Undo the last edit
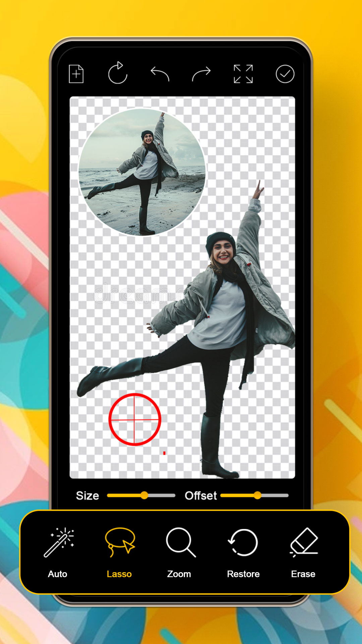Viewport: 362px width, 644px height. [x=160, y=74]
